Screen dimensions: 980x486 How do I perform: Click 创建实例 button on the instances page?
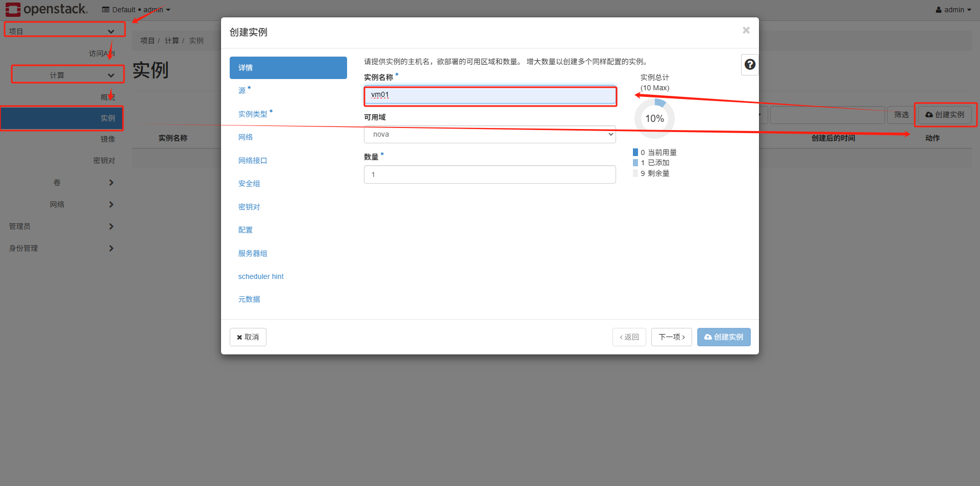945,115
